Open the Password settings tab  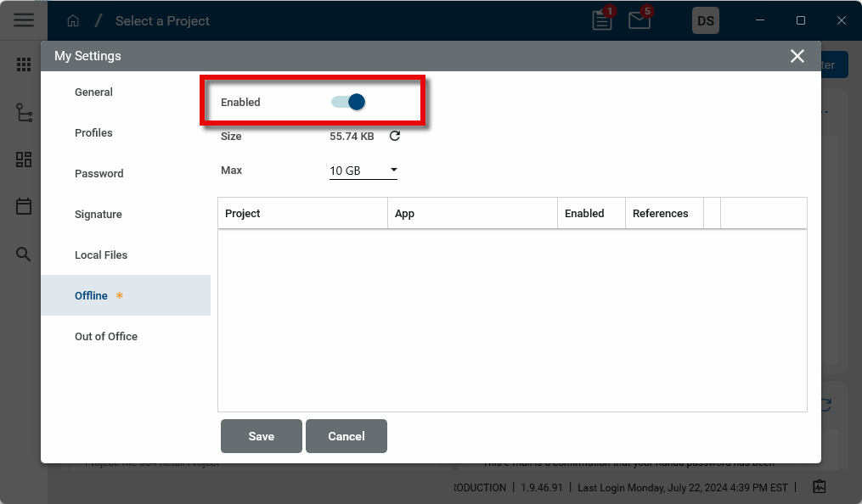(x=99, y=174)
